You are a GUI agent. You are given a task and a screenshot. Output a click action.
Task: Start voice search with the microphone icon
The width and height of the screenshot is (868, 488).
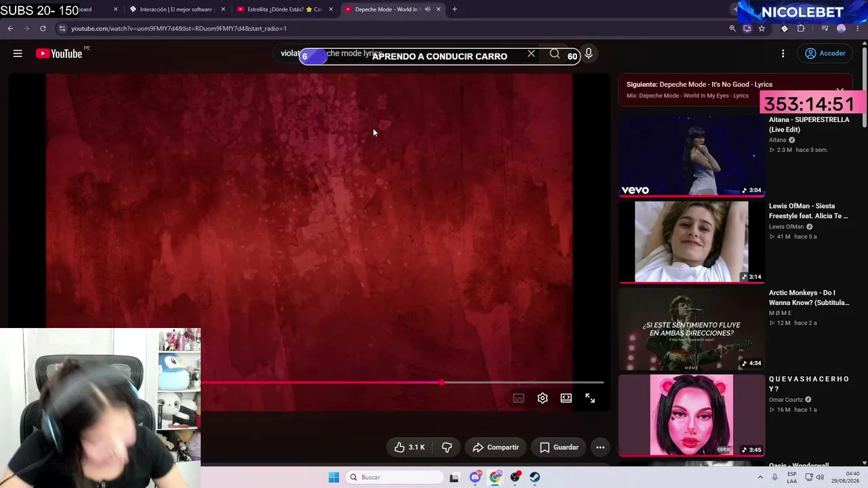coord(589,54)
